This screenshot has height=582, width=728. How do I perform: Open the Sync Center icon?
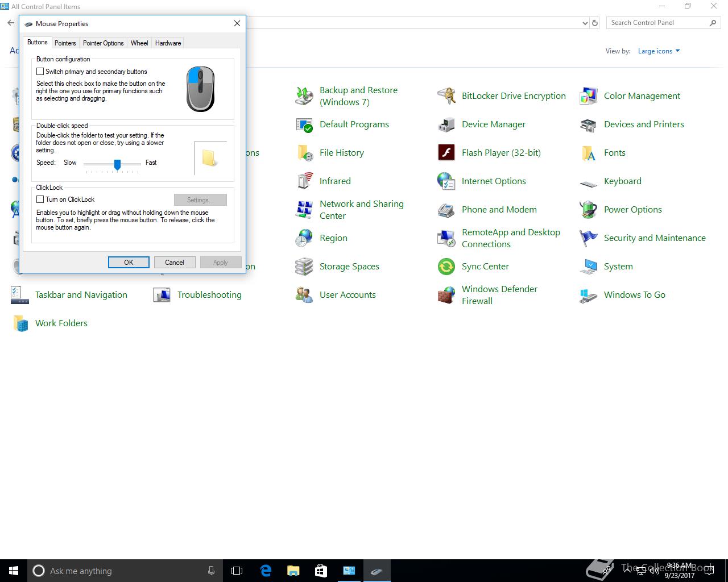(x=446, y=267)
